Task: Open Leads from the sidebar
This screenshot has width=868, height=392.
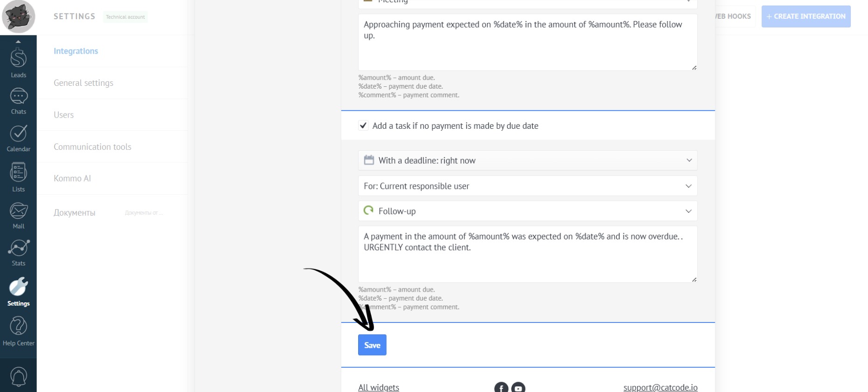Action: coord(18,62)
